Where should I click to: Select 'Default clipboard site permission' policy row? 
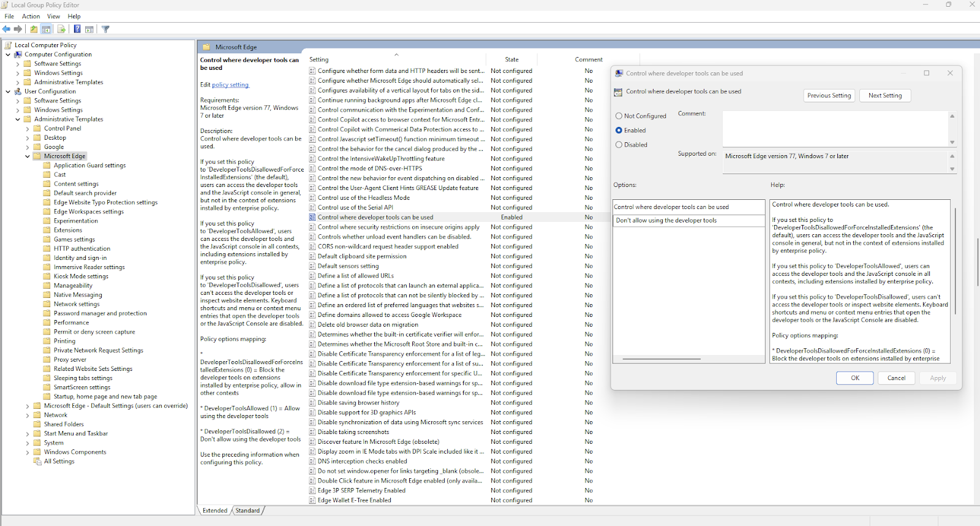(x=362, y=256)
